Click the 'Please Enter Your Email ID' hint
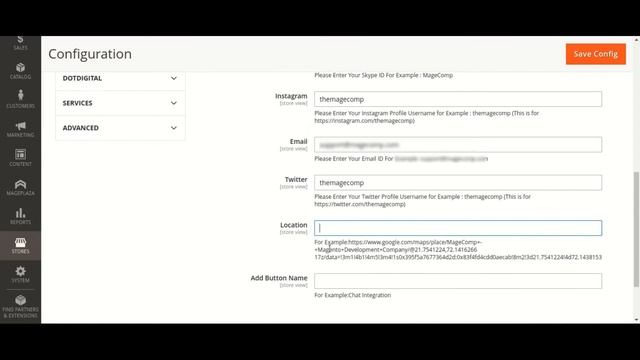640x360 pixels. [x=401, y=159]
